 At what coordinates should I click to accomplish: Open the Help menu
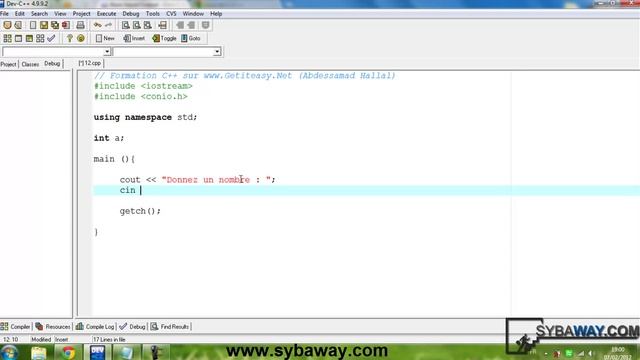216,14
